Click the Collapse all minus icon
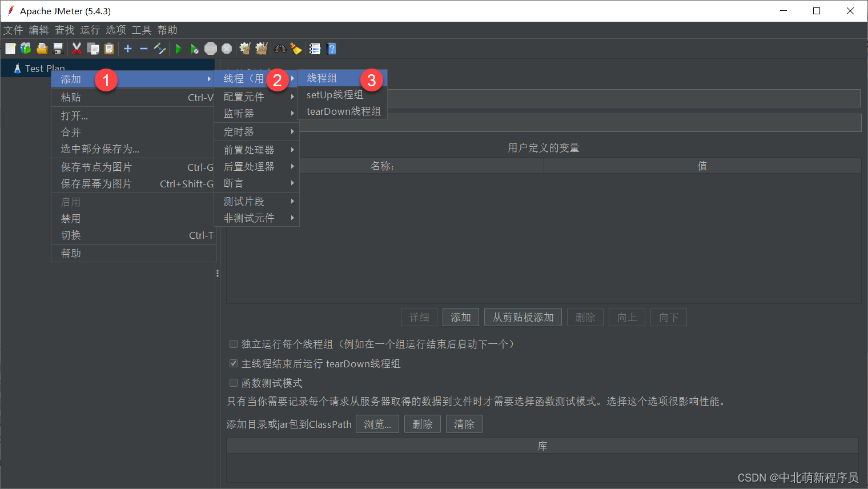868x489 pixels. [x=144, y=49]
